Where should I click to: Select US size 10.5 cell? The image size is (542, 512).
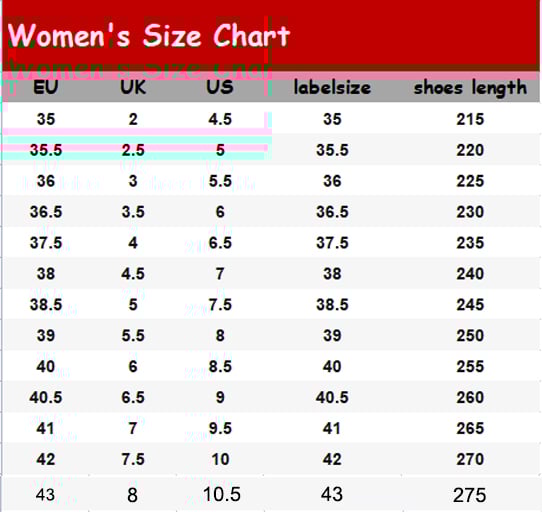tap(222, 494)
